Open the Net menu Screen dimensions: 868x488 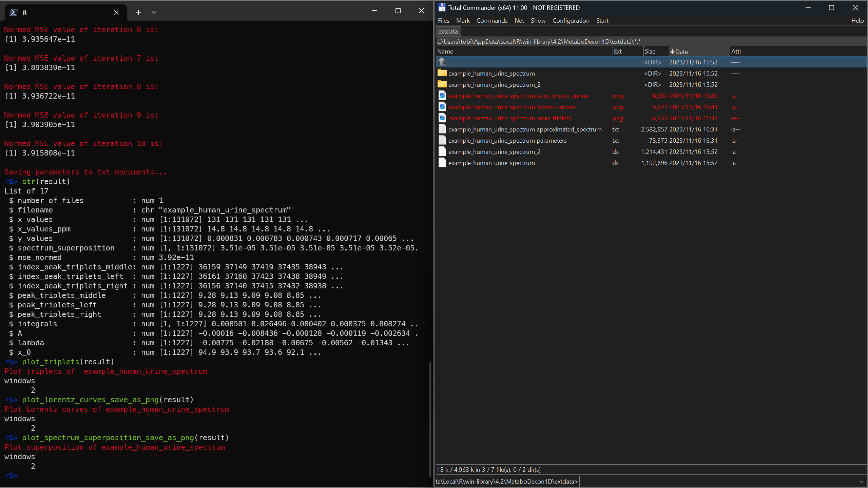click(x=519, y=21)
